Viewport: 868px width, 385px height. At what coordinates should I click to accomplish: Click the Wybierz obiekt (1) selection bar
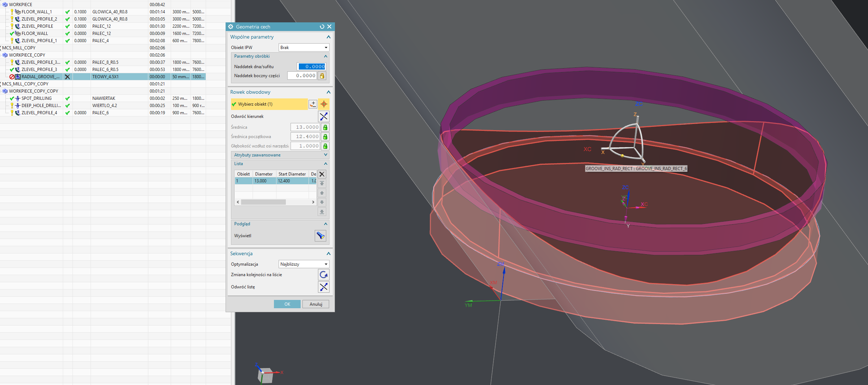point(269,104)
